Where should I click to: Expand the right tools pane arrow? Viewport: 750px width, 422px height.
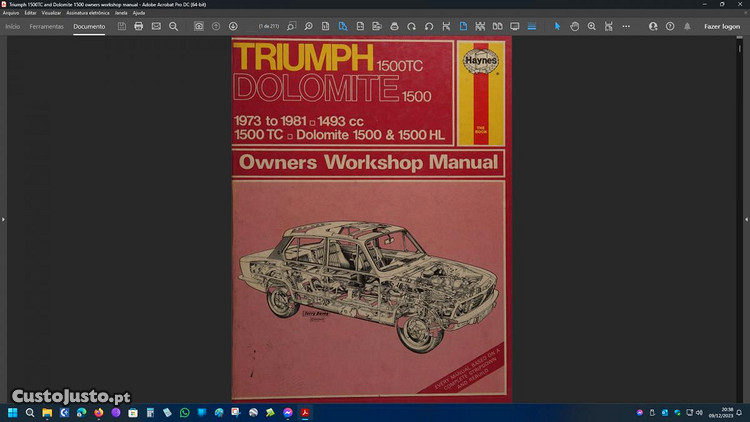tap(745, 216)
